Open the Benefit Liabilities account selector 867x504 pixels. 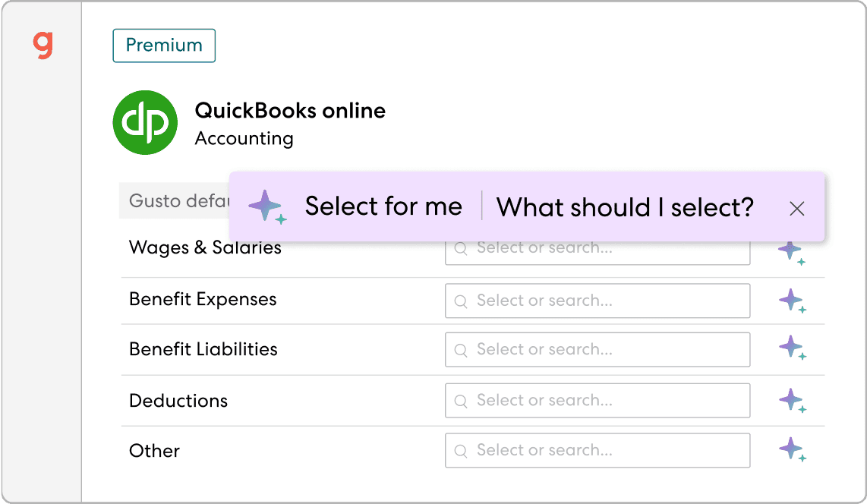click(597, 349)
